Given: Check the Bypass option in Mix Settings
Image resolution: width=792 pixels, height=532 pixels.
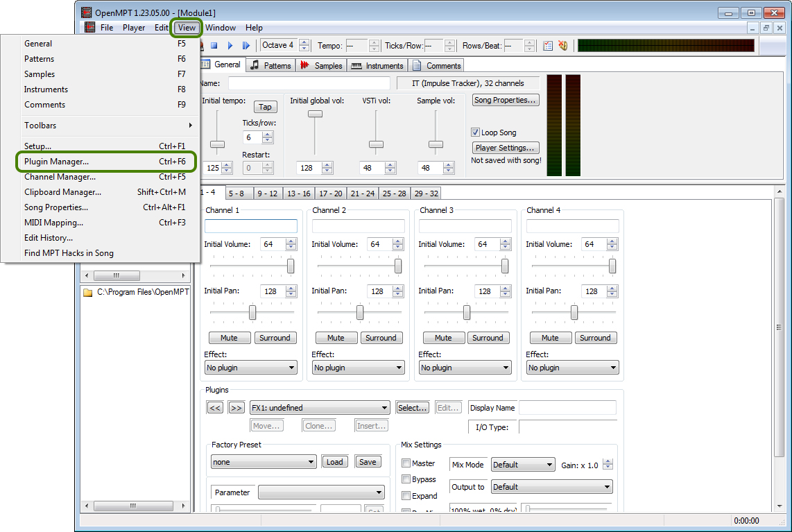Looking at the screenshot, I should pyautogui.click(x=406, y=479).
